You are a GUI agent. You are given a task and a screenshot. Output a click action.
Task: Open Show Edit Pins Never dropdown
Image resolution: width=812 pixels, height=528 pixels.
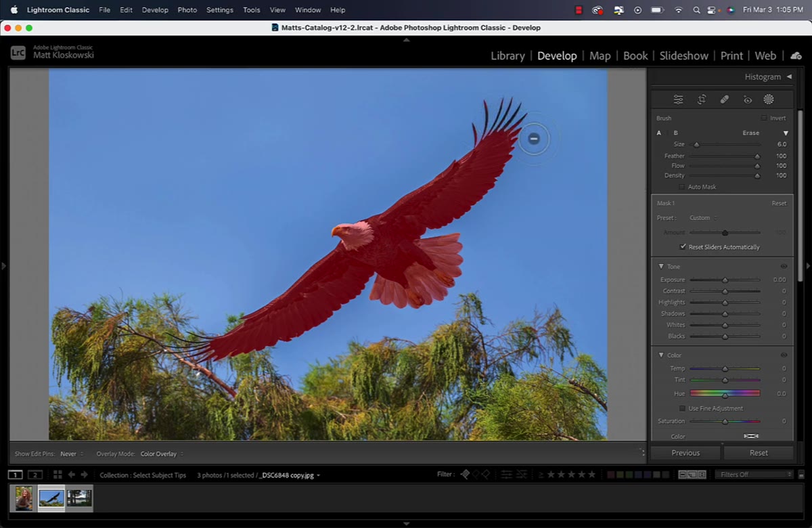click(72, 454)
